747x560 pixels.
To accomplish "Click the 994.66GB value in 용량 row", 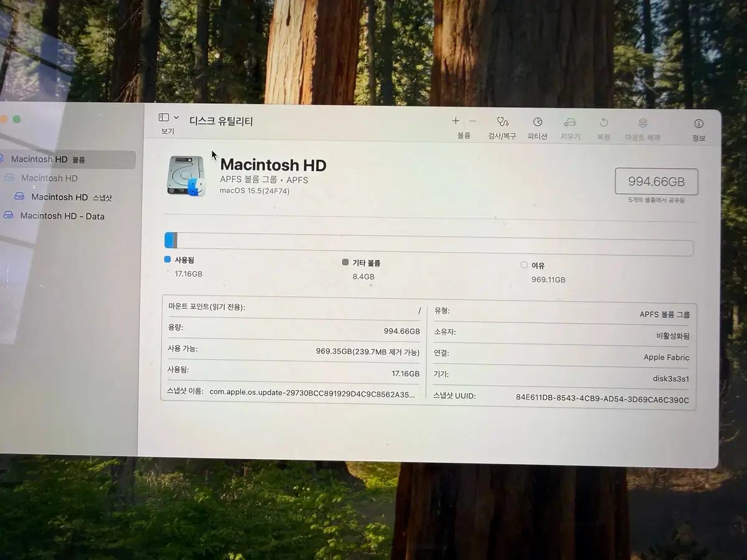I will pos(402,332).
